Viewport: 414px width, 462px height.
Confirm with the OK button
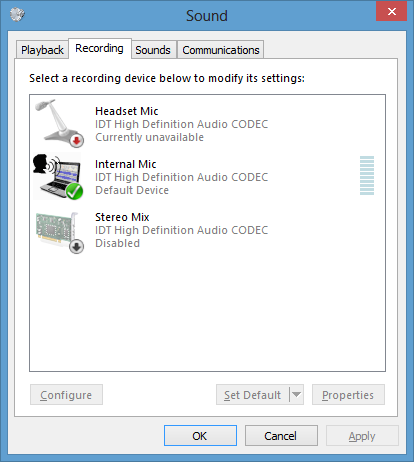(200, 435)
